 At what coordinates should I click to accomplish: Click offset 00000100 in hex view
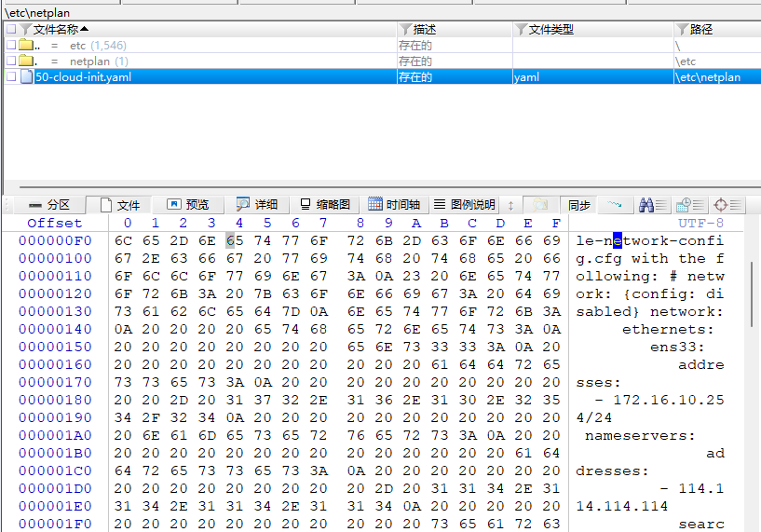coord(55,258)
